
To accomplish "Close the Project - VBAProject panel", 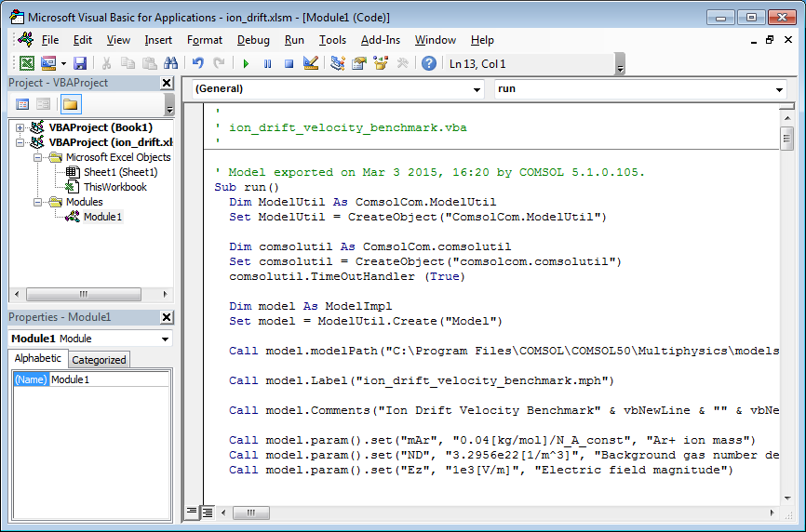I will coord(167,83).
